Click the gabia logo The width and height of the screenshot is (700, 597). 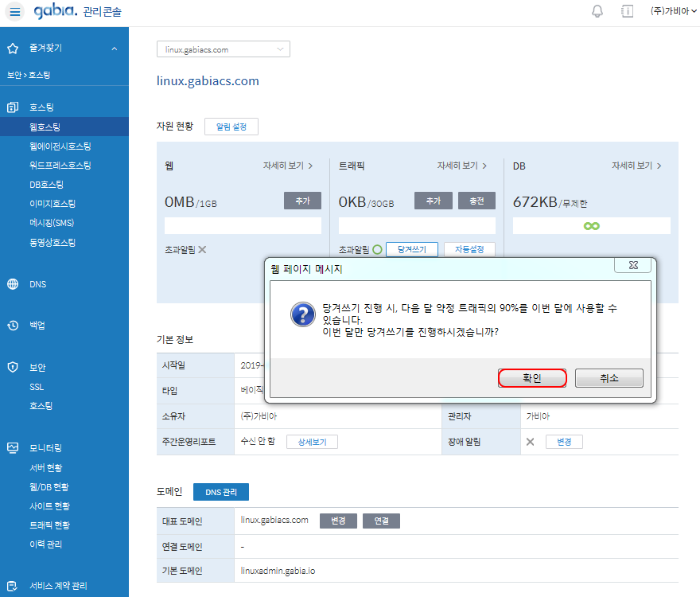[56, 10]
